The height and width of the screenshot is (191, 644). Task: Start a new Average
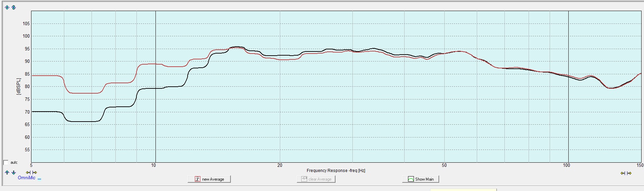pyautogui.click(x=209, y=179)
